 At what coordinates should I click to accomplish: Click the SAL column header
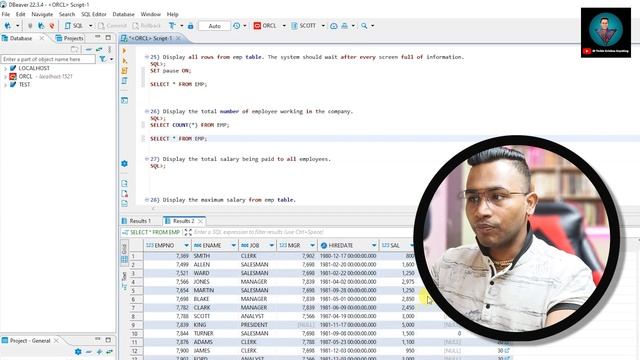[397, 245]
